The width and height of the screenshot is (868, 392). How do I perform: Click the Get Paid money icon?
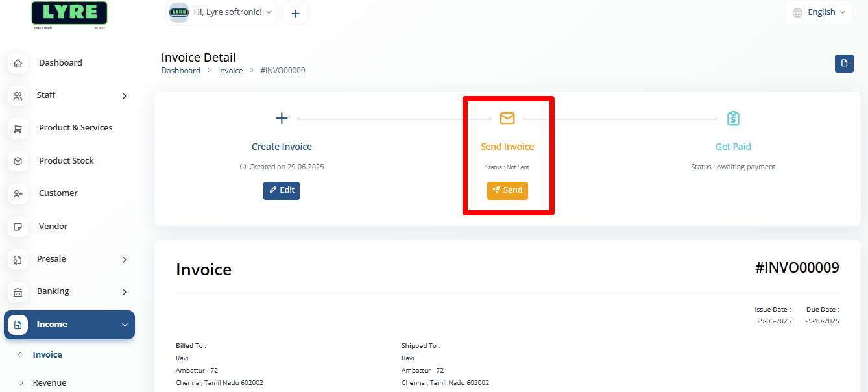(x=733, y=118)
